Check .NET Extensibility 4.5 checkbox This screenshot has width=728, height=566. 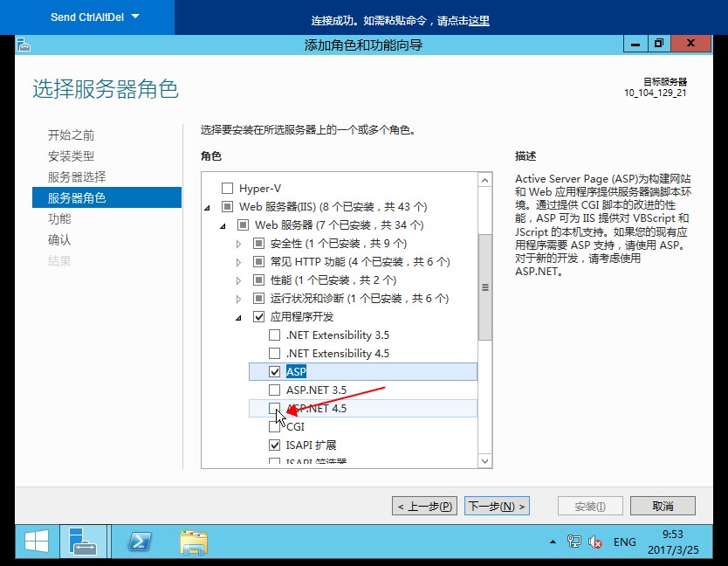(x=274, y=353)
